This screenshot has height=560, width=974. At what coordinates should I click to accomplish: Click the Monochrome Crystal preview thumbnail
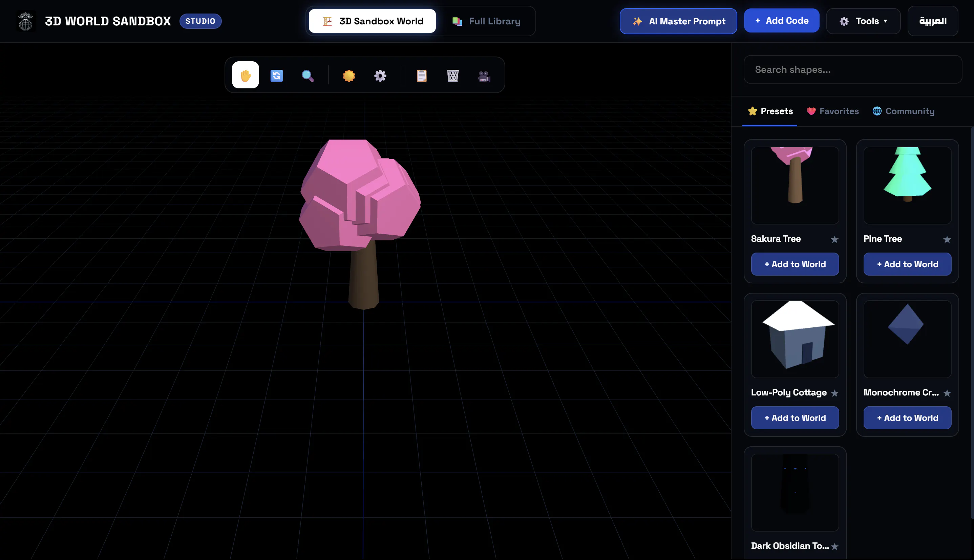pyautogui.click(x=907, y=339)
